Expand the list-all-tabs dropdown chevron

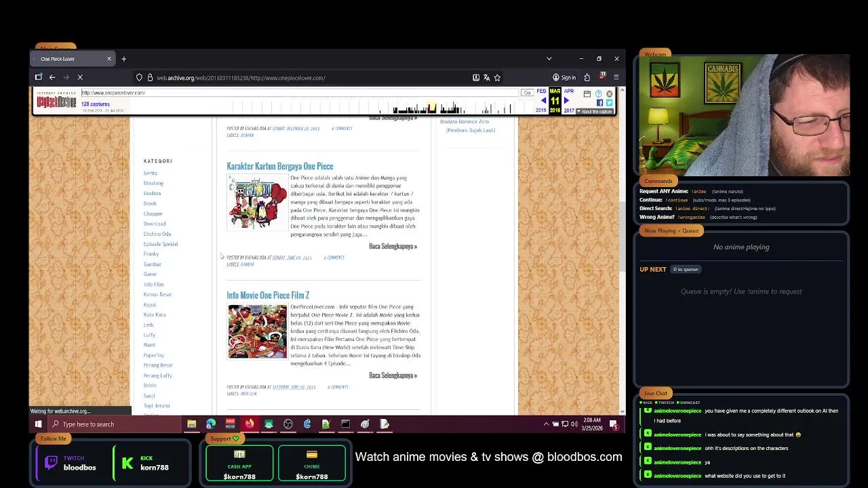pyautogui.click(x=549, y=59)
